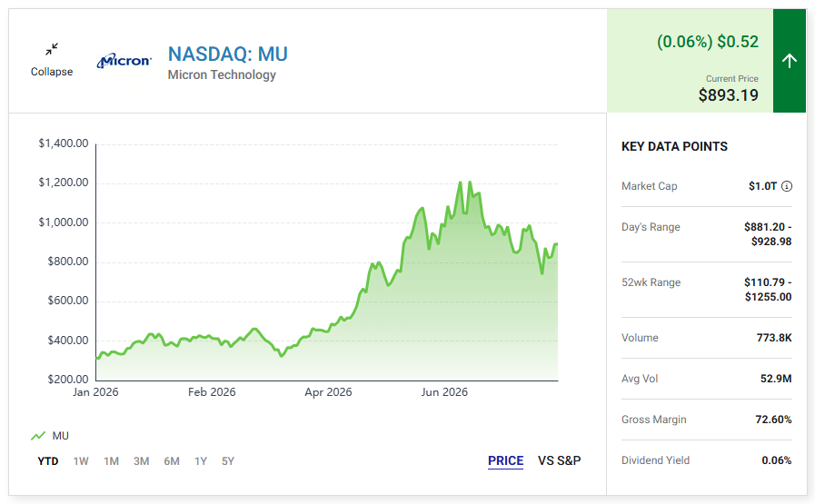Viewport: 815px width, 504px height.
Task: Click the MU legend label
Action: click(x=60, y=436)
